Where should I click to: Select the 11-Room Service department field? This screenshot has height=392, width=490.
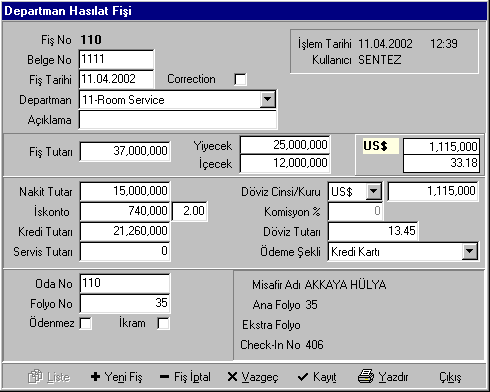click(178, 99)
